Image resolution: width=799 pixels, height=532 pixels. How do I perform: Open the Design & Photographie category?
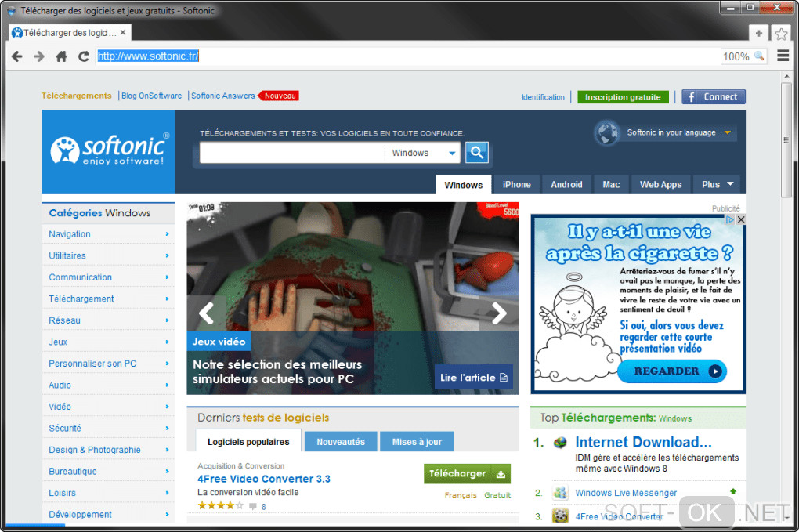pos(95,450)
